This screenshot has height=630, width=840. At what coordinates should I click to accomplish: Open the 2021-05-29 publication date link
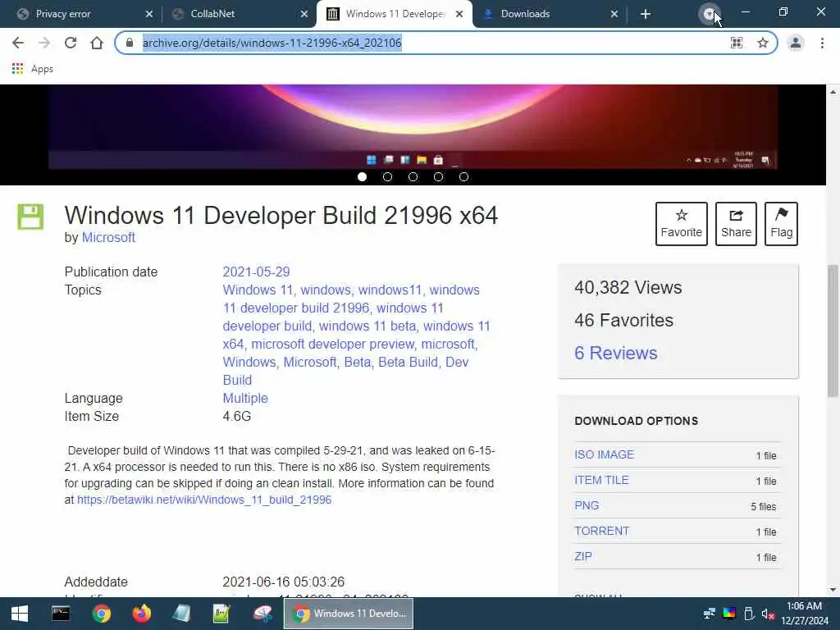coord(256,272)
